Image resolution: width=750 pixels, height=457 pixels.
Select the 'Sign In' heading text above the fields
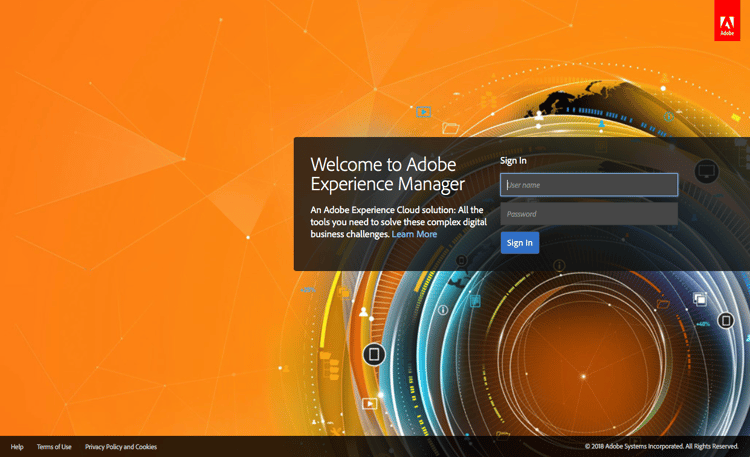(x=513, y=161)
